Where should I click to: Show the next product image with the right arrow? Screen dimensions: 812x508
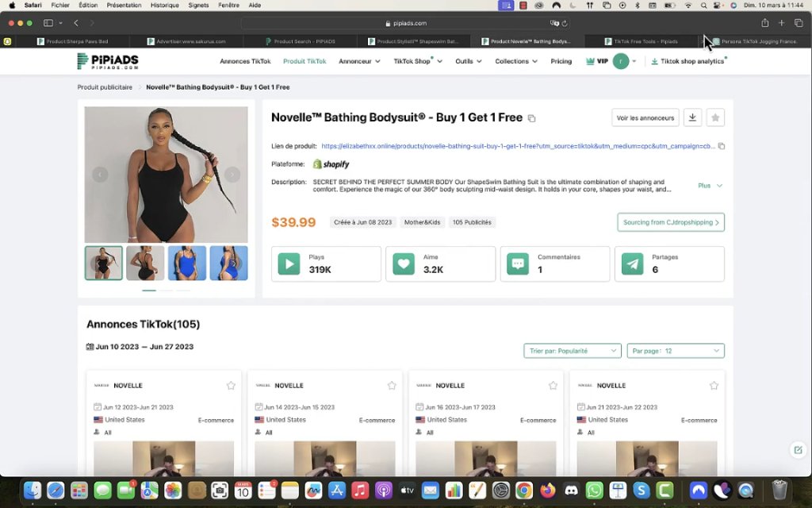click(232, 175)
